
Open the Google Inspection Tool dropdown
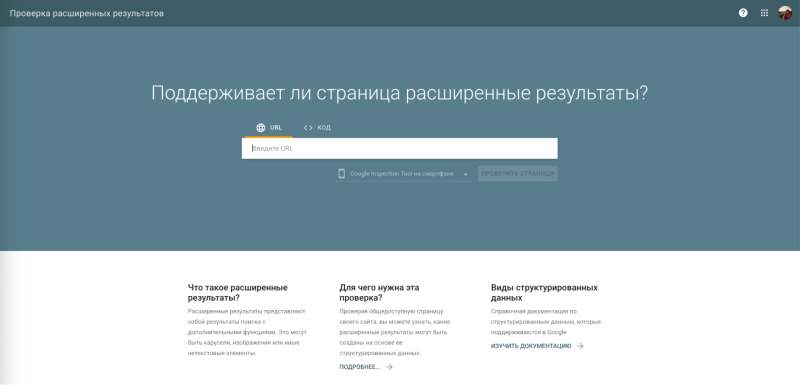coord(403,174)
